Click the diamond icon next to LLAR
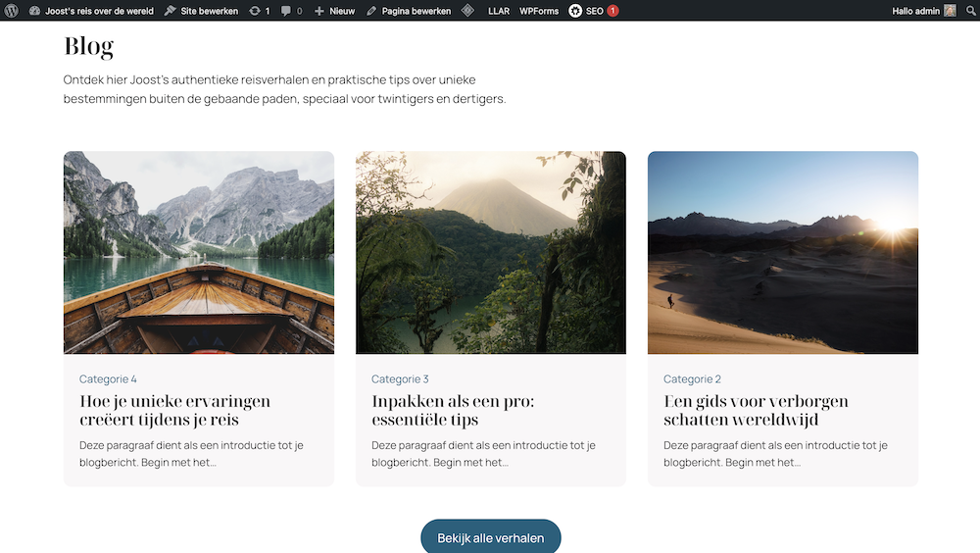 (x=468, y=11)
